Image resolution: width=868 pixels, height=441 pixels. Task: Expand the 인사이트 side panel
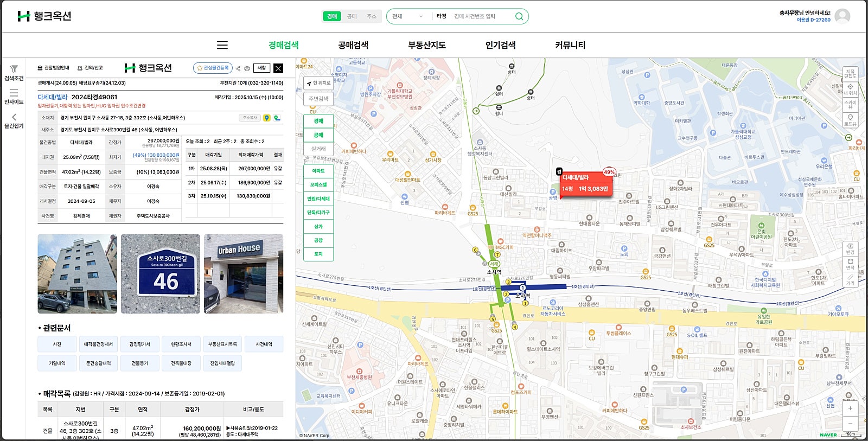pos(14,97)
